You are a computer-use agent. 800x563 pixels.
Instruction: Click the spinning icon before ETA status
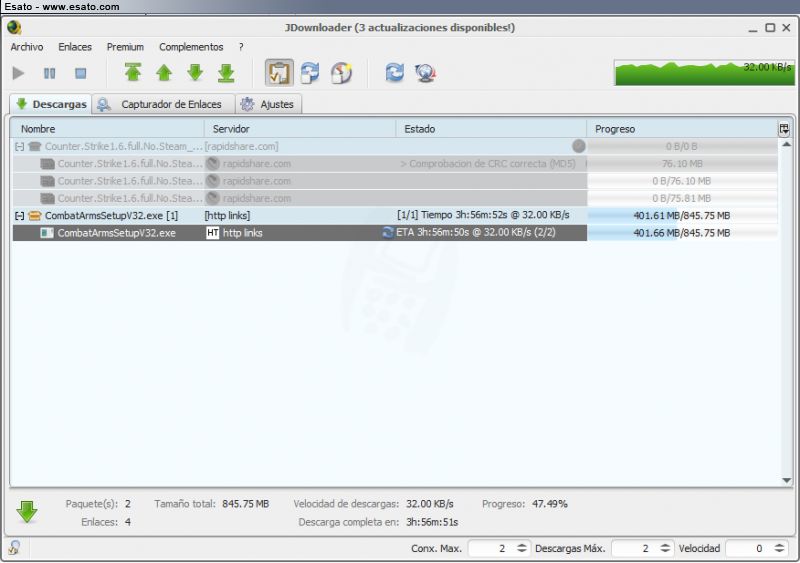[x=388, y=233]
